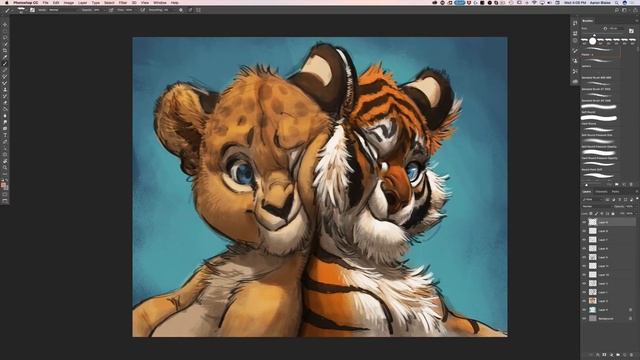Select the Zoom tool in toolbar

tap(5, 167)
